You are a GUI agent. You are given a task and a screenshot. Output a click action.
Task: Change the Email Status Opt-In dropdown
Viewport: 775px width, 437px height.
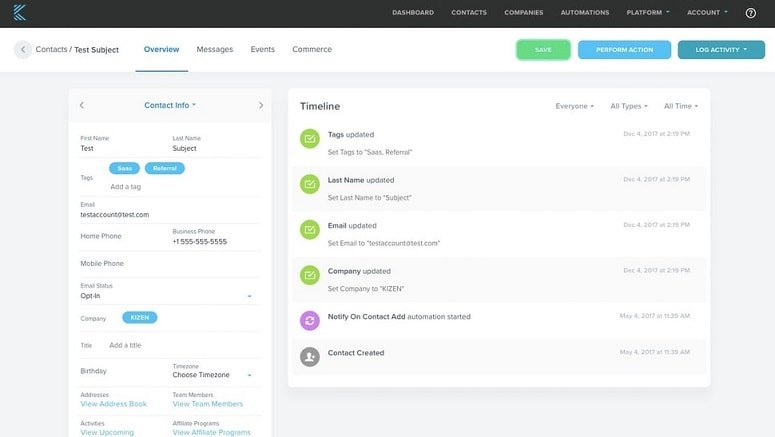(167, 296)
